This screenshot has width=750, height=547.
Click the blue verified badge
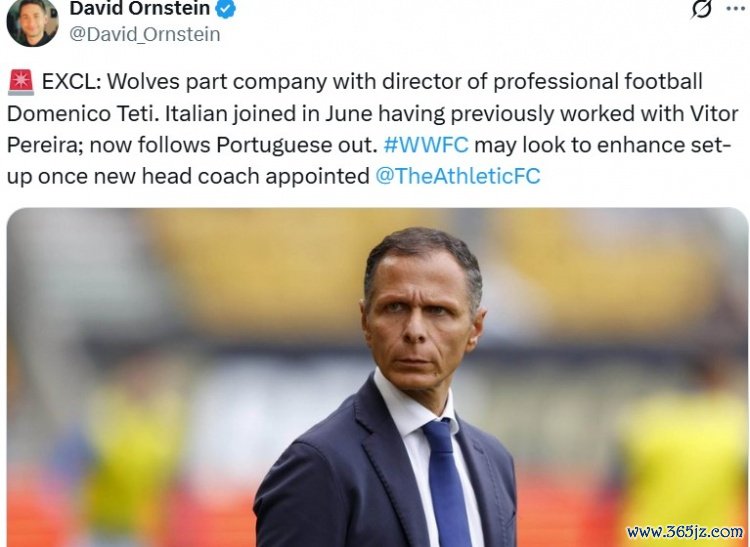tap(228, 9)
